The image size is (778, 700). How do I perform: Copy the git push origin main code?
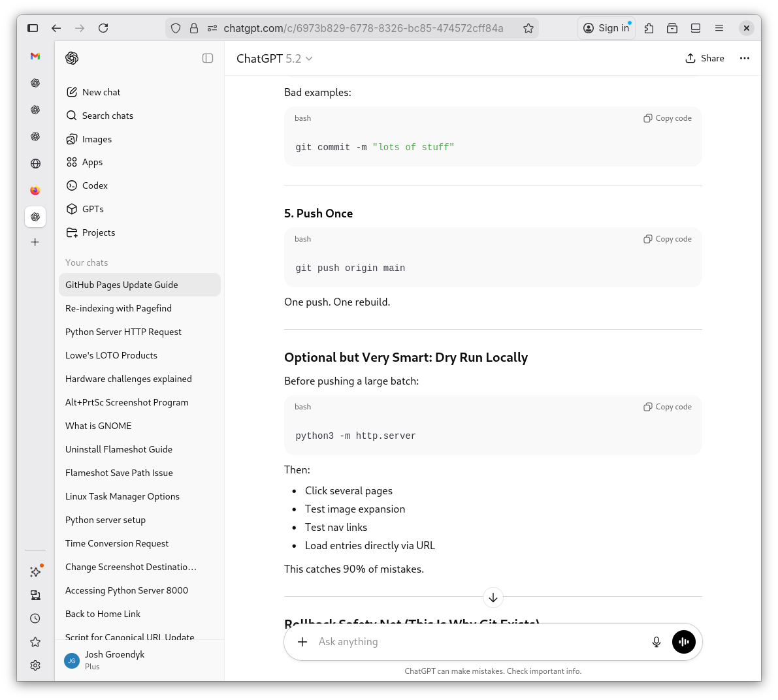[667, 239]
